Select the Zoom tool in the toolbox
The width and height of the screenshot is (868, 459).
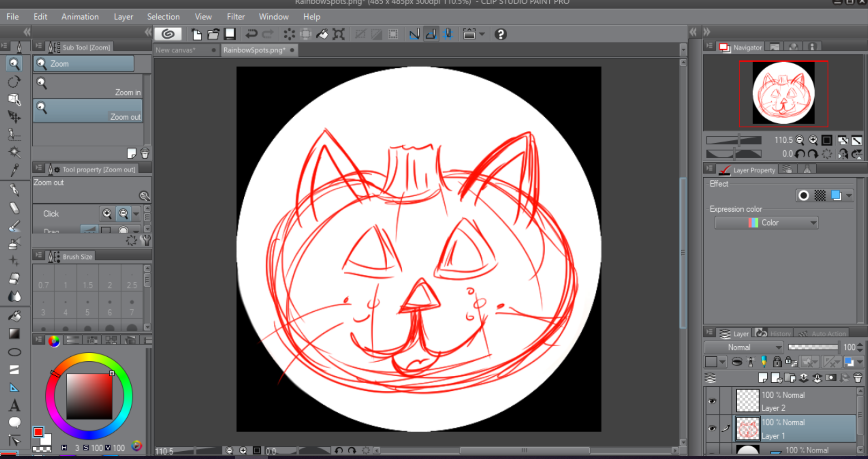pyautogui.click(x=14, y=64)
